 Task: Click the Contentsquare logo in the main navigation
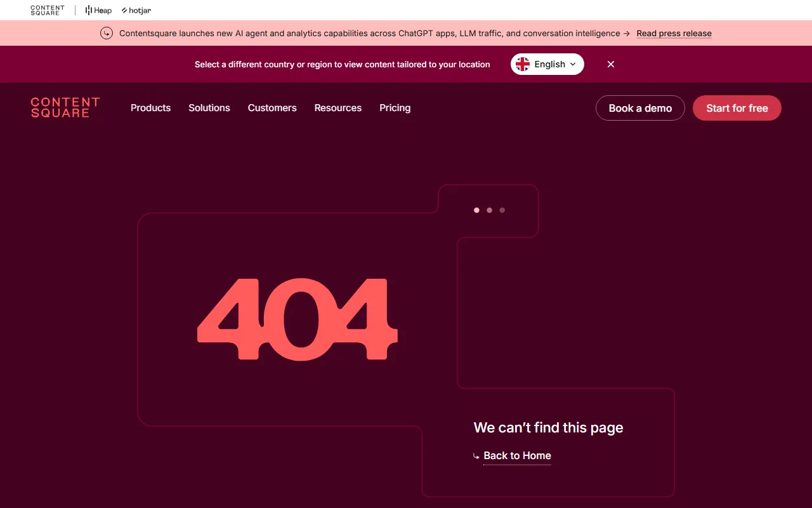(65, 108)
